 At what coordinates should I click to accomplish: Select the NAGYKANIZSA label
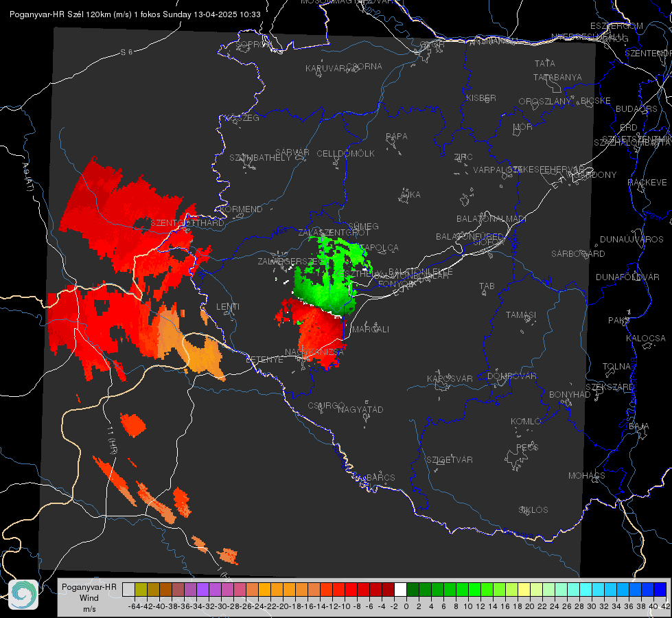314,352
